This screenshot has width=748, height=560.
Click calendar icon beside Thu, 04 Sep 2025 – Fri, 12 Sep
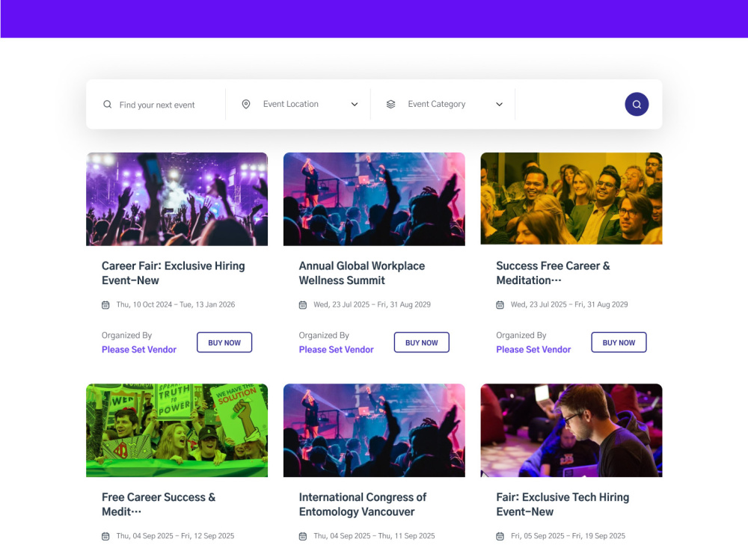[x=105, y=536]
